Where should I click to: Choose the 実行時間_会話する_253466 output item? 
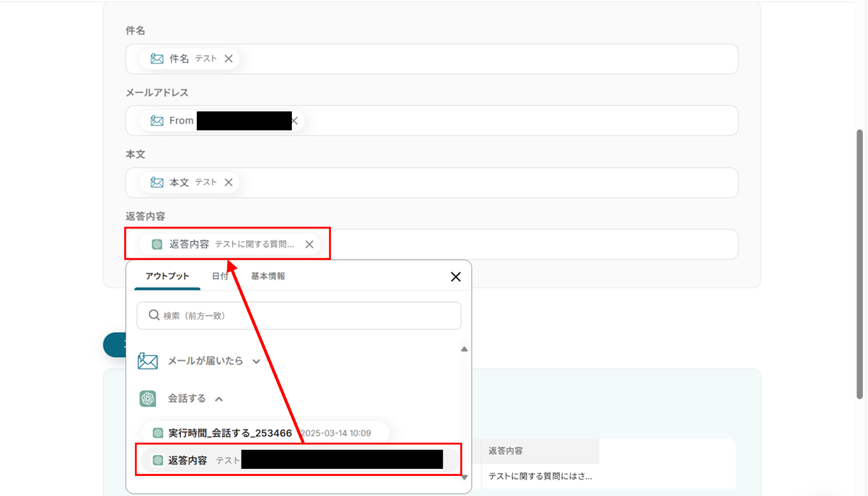(x=265, y=433)
